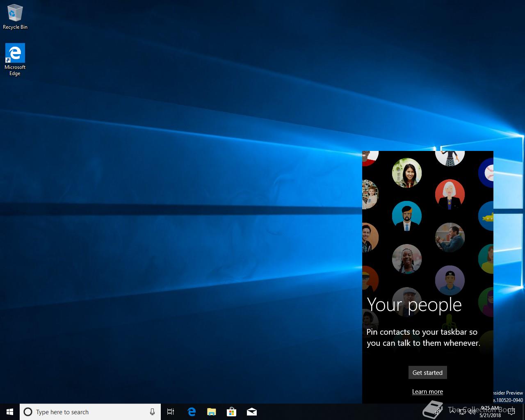This screenshot has width=525, height=420.
Task: Toggle the People taskbar button
Action: click(x=438, y=412)
